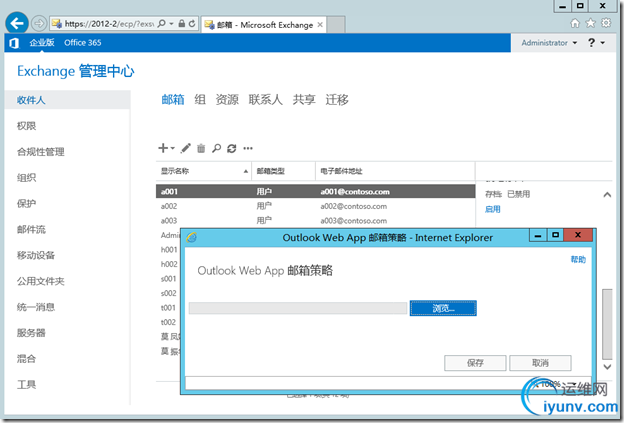Click the help question mark icon

(591, 43)
